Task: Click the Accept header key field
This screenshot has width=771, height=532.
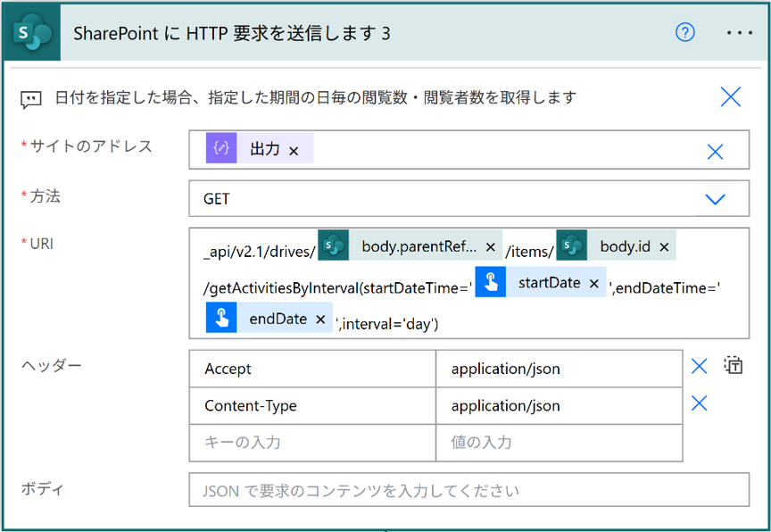Action: coord(312,369)
